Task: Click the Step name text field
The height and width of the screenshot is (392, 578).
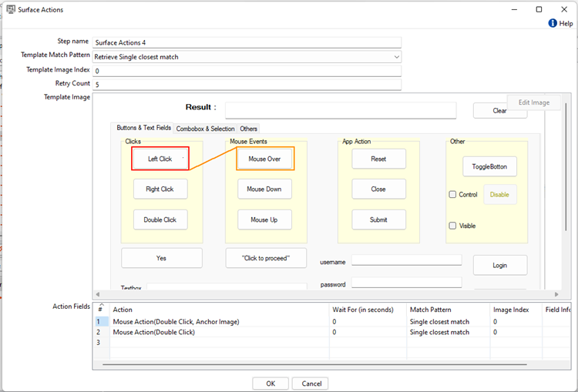Action: (x=247, y=42)
